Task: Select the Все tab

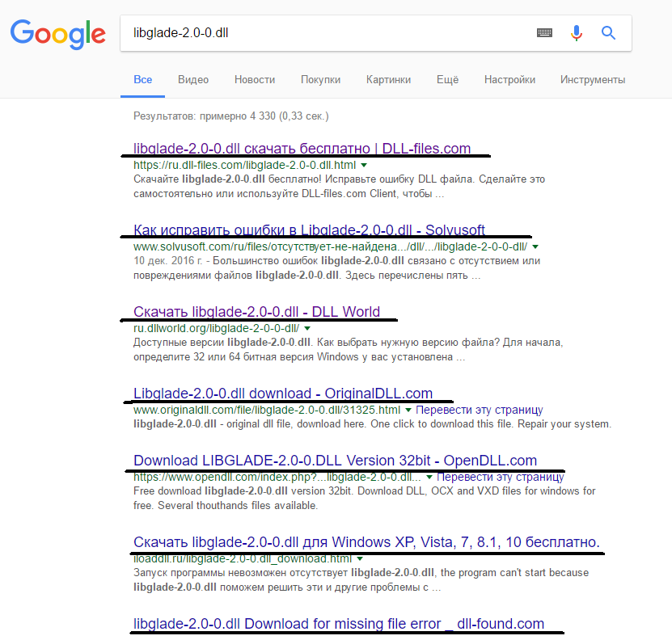Action: 142,80
